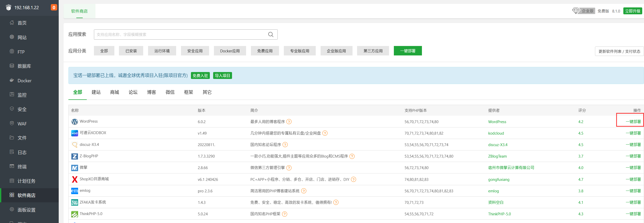Click help icon beside 微信第三方管理引擎
This screenshot has height=223, width=644.
tap(289, 168)
